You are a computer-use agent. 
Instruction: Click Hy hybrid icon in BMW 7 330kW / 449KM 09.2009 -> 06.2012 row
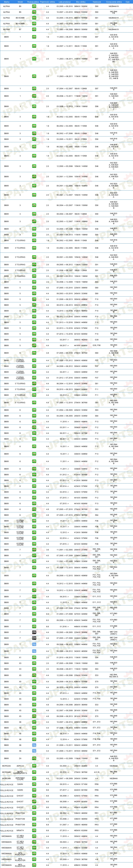34,645
